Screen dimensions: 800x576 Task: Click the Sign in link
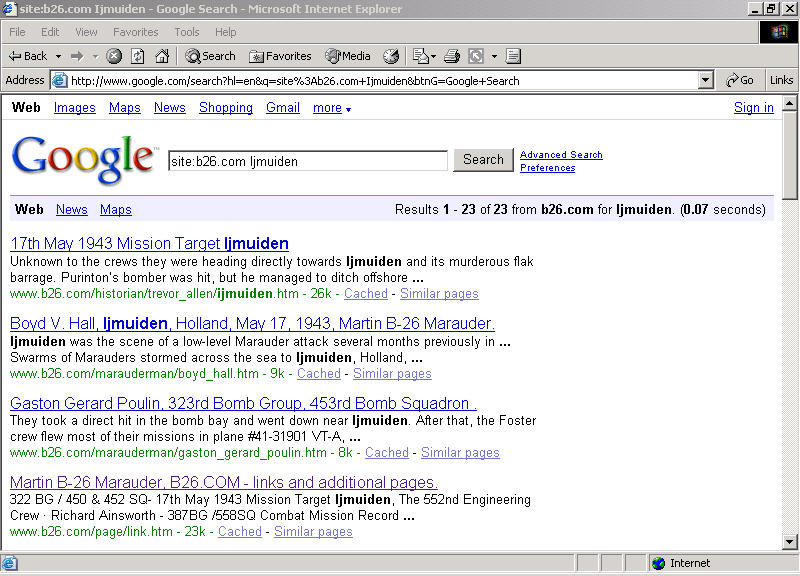(754, 108)
